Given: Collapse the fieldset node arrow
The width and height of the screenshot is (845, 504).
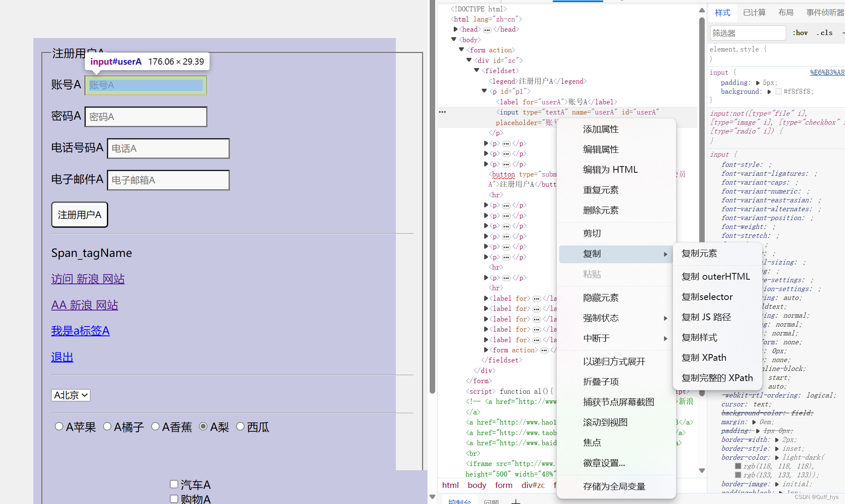Looking at the screenshot, I should [x=477, y=71].
